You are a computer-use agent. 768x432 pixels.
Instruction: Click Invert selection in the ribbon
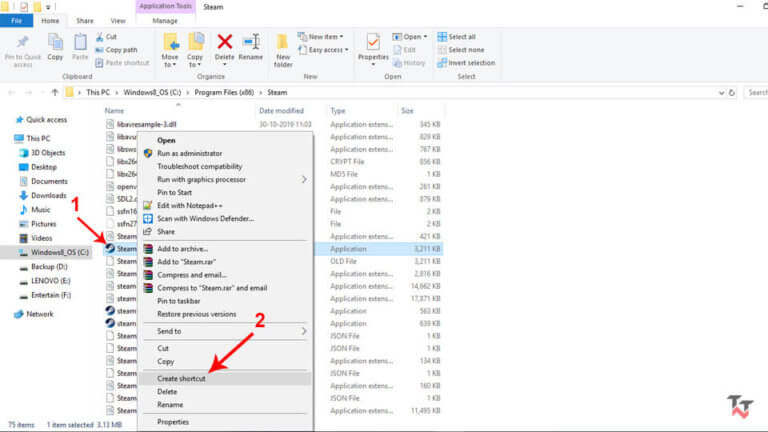pyautogui.click(x=466, y=63)
